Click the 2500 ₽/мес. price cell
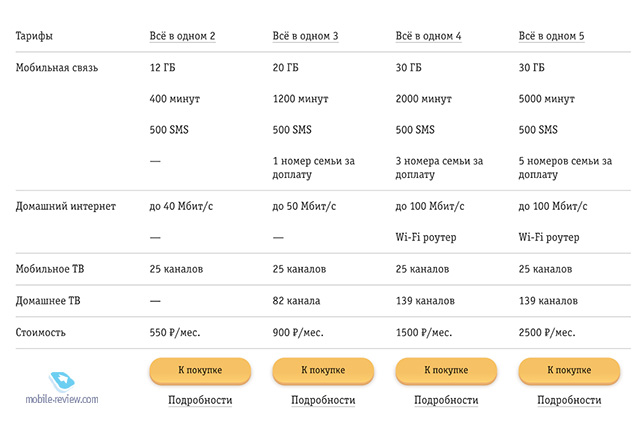Viewport: 640px width, 433px height. (x=547, y=333)
